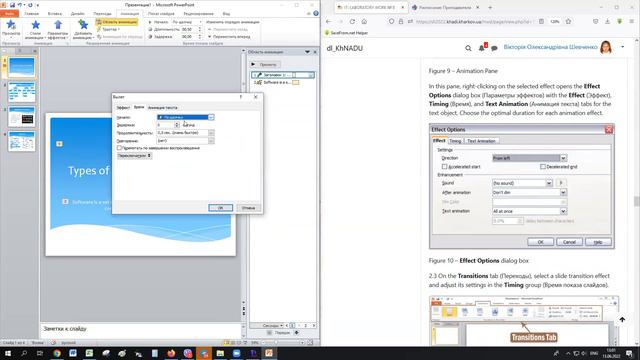Select the 'Заголовок 1' animation pane entry
Screen dimensions: 640x360
click(282, 75)
